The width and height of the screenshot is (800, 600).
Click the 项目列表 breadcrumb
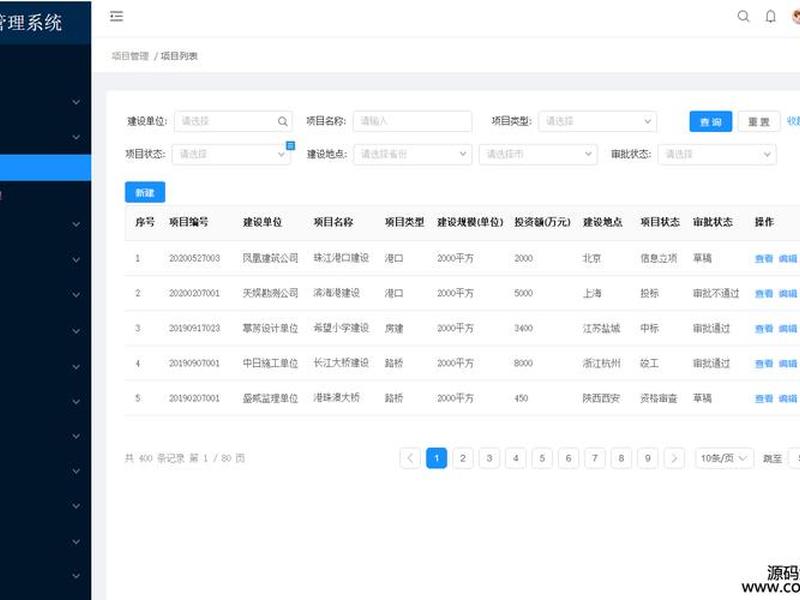tap(179, 56)
